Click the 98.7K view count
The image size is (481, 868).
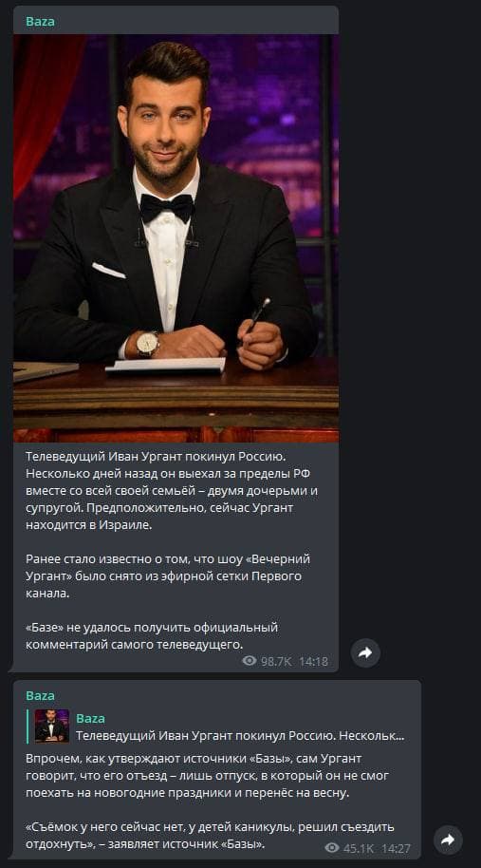(x=276, y=661)
